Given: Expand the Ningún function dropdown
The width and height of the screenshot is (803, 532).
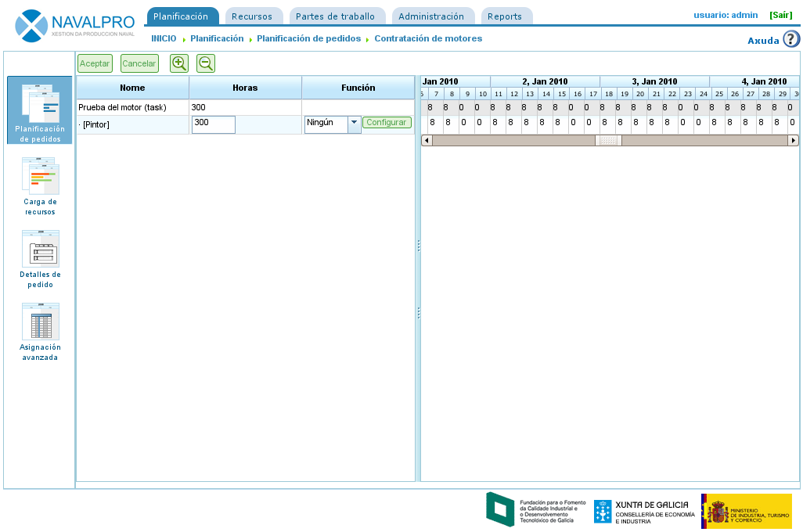Looking at the screenshot, I should (354, 123).
